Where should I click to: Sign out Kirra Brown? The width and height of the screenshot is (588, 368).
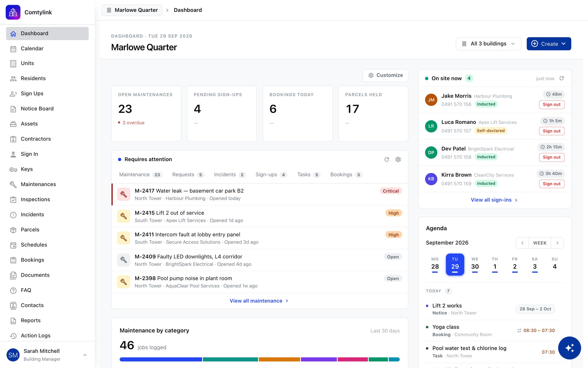click(x=552, y=184)
